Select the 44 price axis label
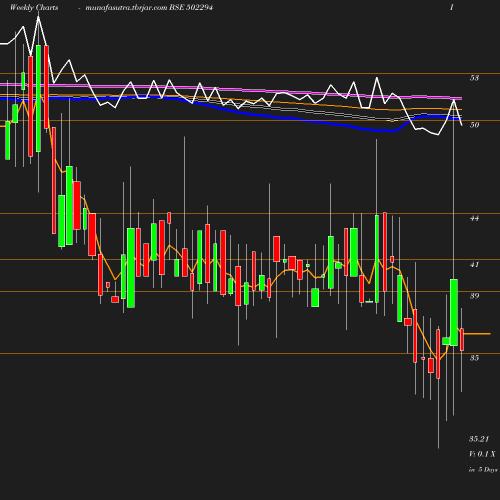The image size is (500, 500). coord(474,218)
